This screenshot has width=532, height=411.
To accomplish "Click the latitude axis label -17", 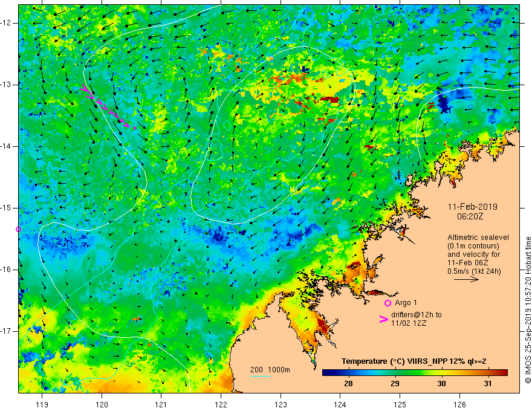I will [6, 331].
